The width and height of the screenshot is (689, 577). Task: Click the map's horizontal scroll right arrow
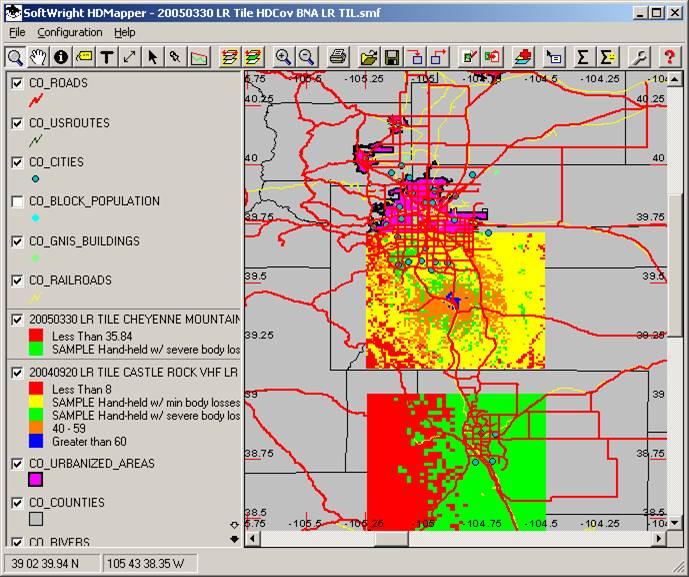tap(659, 538)
